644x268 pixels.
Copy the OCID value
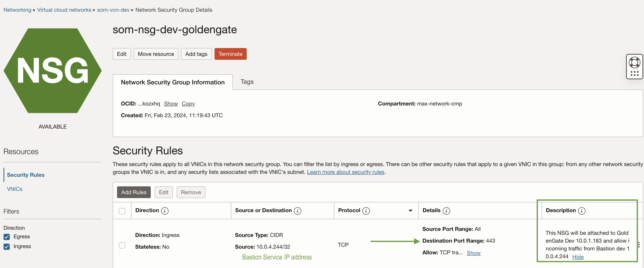[188, 104]
